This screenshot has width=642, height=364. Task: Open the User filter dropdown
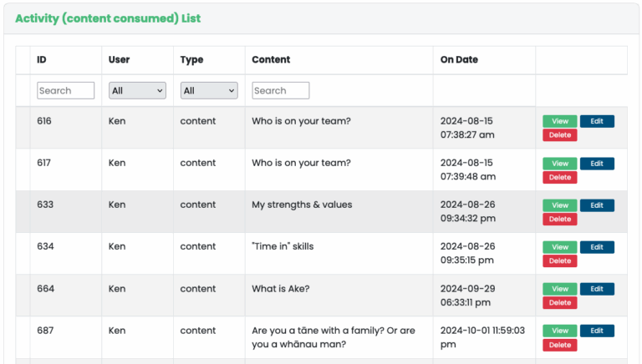tap(137, 90)
